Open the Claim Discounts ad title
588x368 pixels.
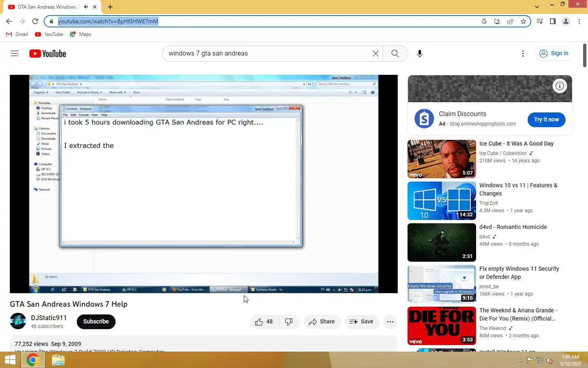[x=463, y=114]
